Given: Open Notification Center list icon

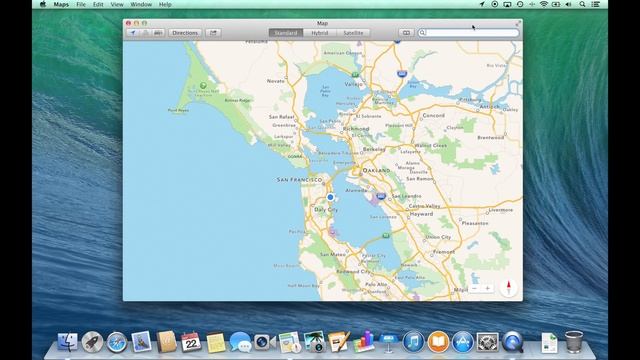Looking at the screenshot, I should click(596, 4).
